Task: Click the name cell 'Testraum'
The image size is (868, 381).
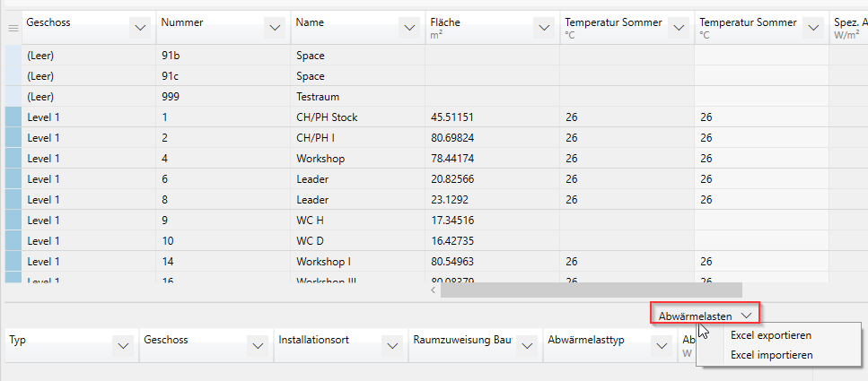Action: [x=357, y=97]
